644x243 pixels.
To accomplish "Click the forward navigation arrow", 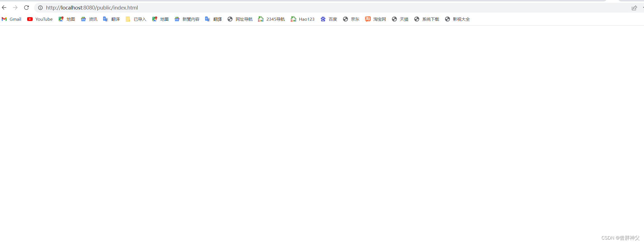I will pos(15,8).
